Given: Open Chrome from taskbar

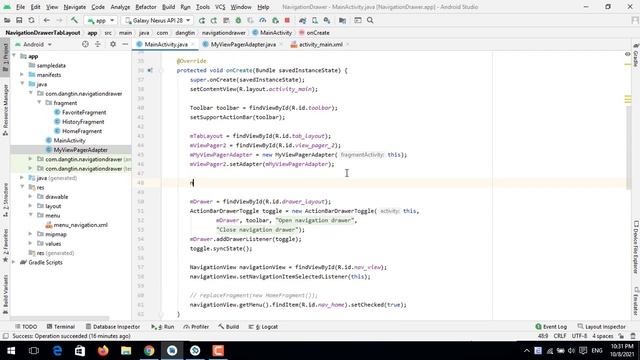Looking at the screenshot, I should click(x=149, y=351).
